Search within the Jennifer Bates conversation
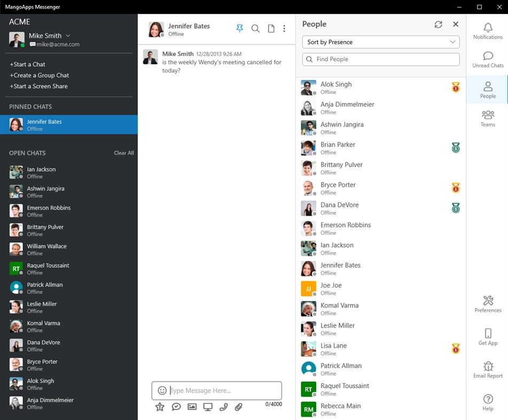This screenshot has width=508, height=420. pyautogui.click(x=255, y=28)
